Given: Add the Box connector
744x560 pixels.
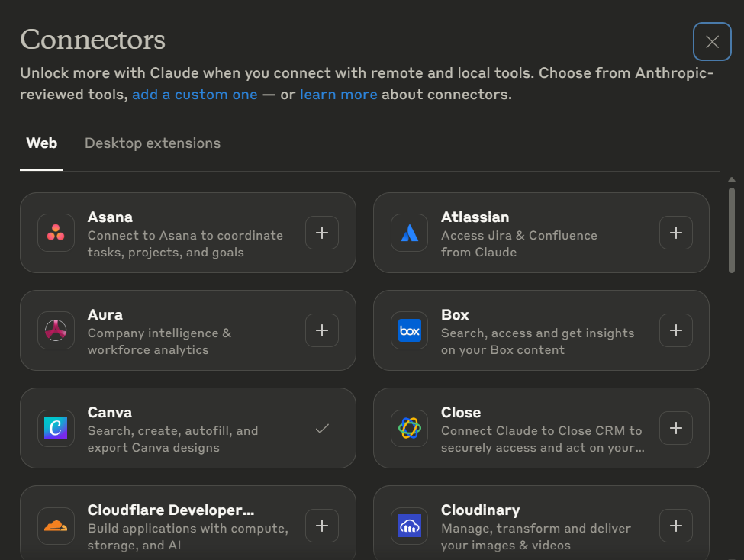Looking at the screenshot, I should 675,330.
